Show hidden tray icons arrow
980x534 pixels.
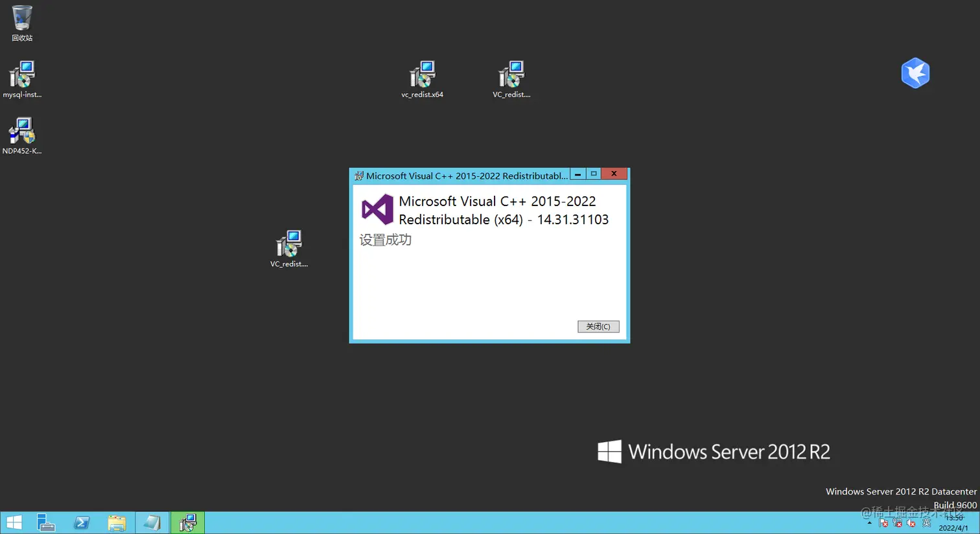(870, 523)
